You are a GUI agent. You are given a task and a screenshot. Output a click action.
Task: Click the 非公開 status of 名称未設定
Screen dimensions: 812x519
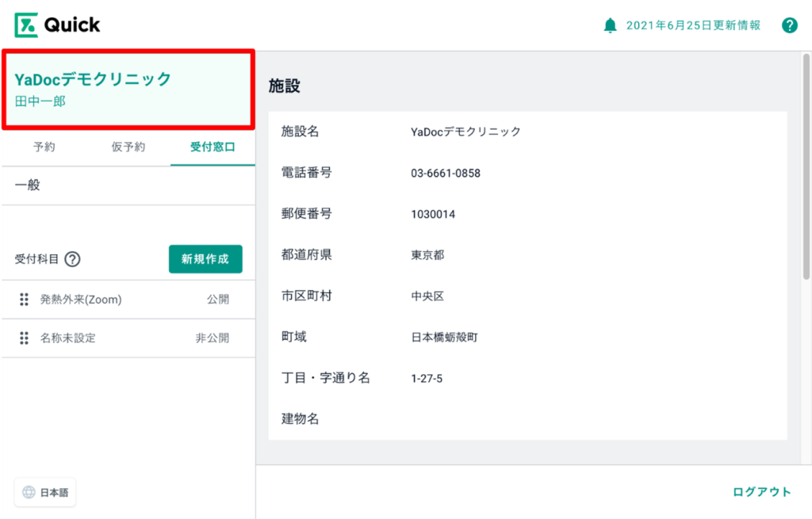(x=212, y=338)
